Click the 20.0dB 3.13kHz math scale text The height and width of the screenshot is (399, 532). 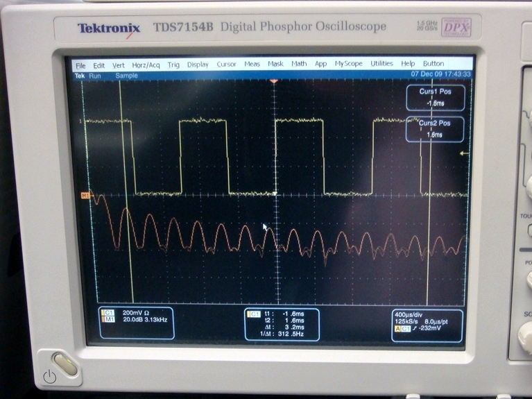tap(145, 319)
